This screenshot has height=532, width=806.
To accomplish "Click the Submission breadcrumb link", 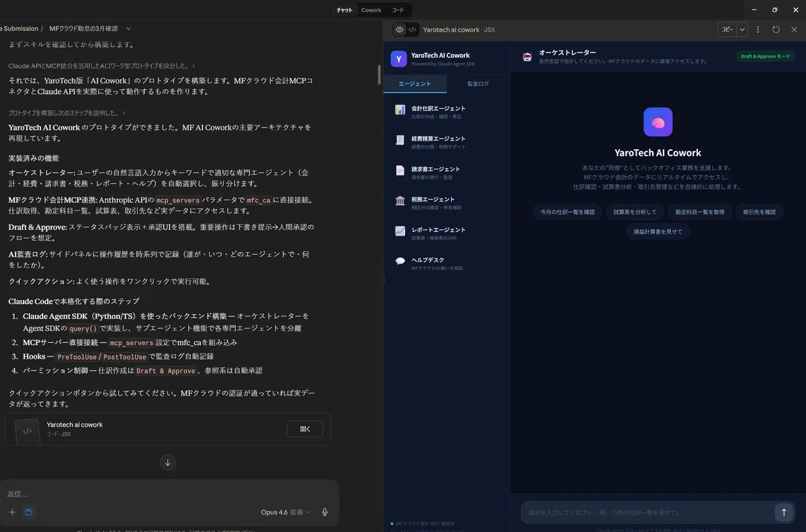I will click(19, 29).
